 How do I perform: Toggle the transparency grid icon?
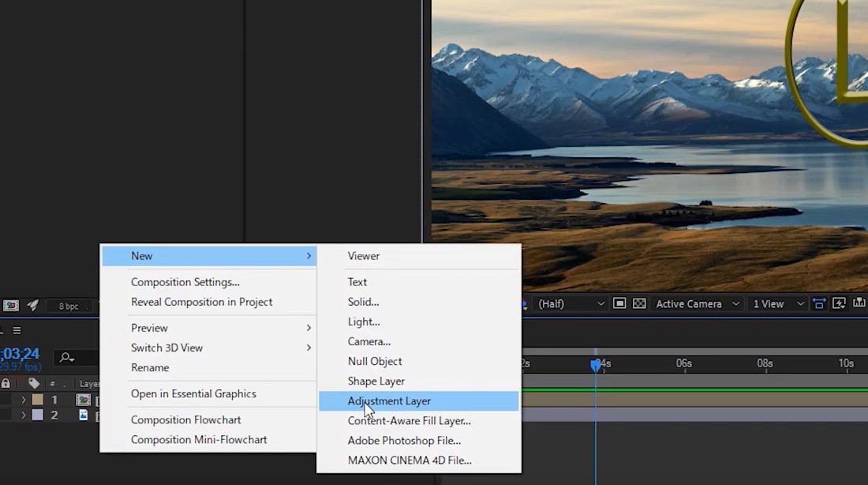(639, 303)
